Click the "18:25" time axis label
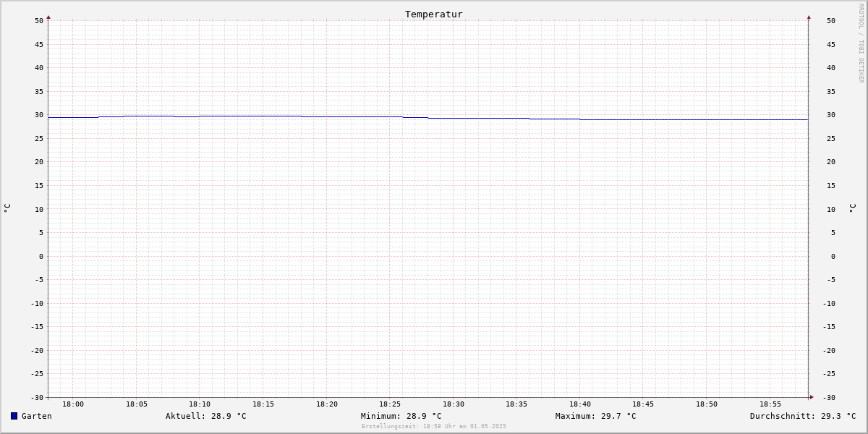This screenshot has height=434, width=868. [390, 404]
